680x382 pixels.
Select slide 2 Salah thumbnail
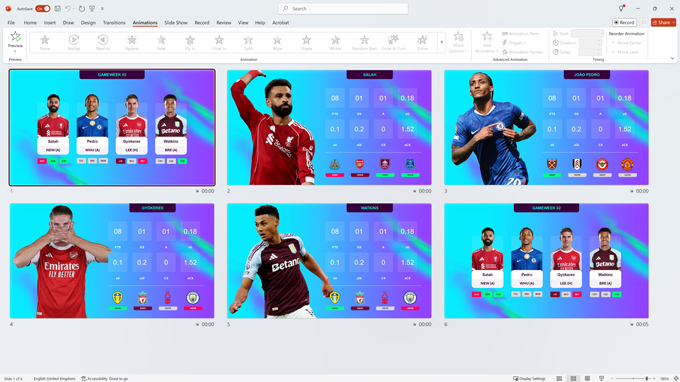(329, 127)
